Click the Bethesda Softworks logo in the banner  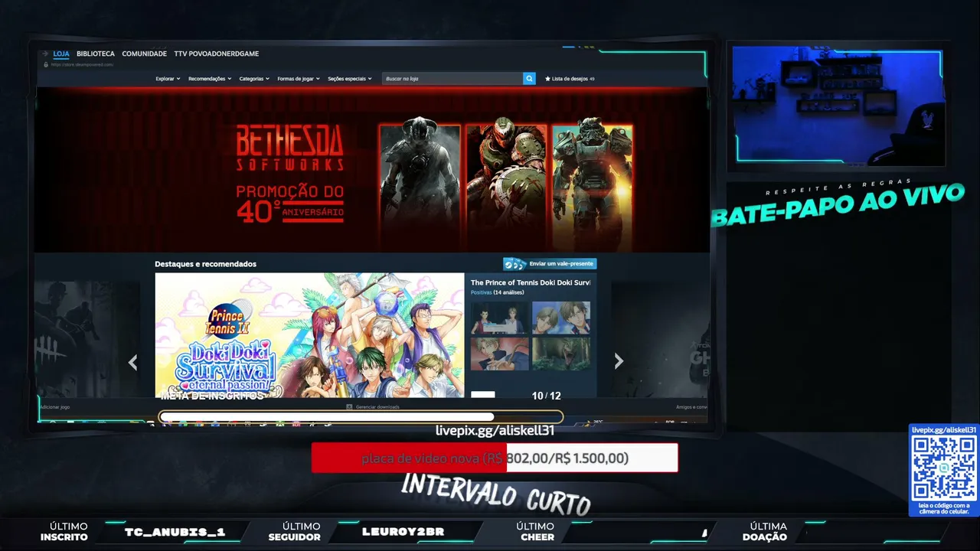(x=289, y=148)
